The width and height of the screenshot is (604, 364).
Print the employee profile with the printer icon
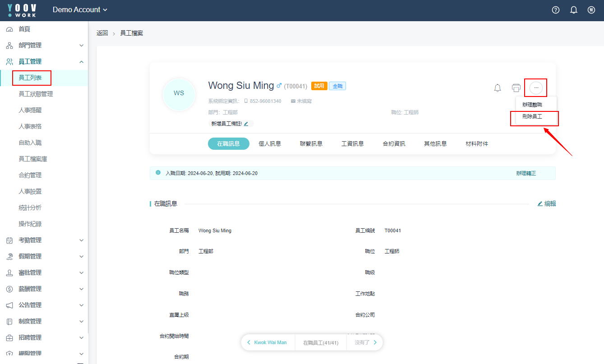click(516, 88)
